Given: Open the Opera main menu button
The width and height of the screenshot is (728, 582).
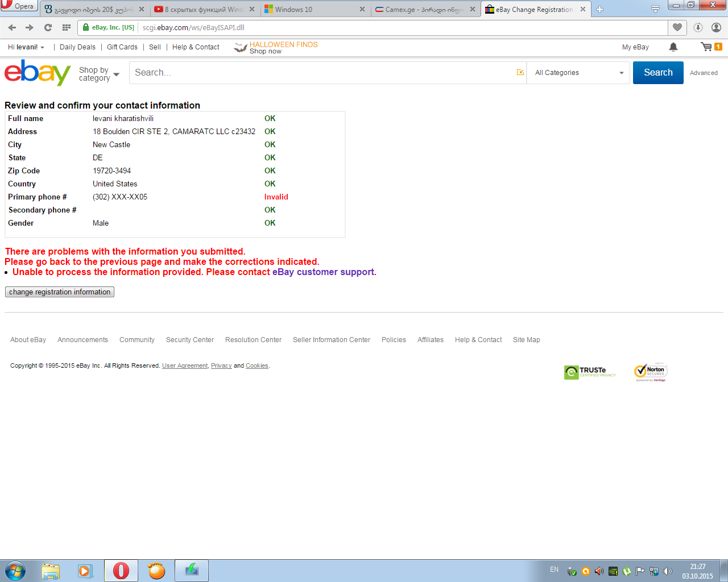Looking at the screenshot, I should [19, 6].
